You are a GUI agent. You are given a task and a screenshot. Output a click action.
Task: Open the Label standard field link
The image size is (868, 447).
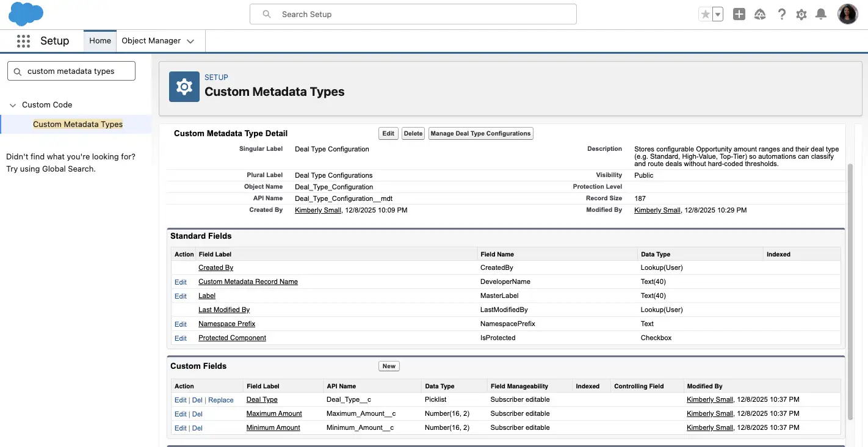[207, 296]
